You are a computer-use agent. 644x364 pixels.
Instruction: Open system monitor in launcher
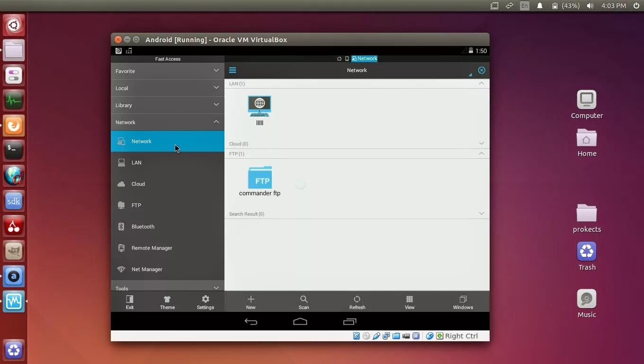tap(14, 100)
